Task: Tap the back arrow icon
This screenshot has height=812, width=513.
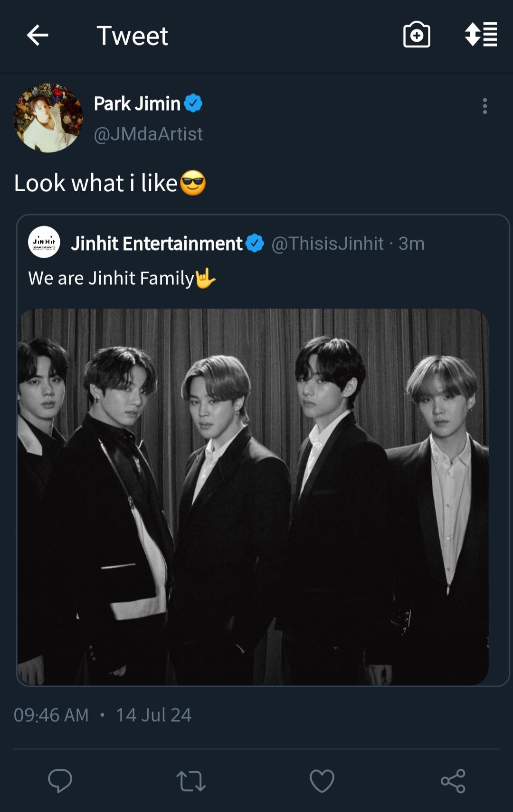Action: [x=38, y=36]
